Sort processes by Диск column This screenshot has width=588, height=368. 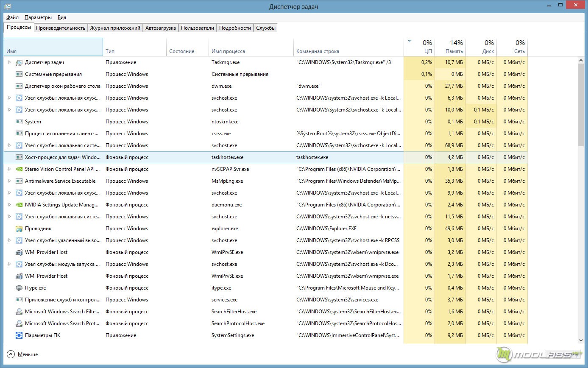(x=481, y=47)
